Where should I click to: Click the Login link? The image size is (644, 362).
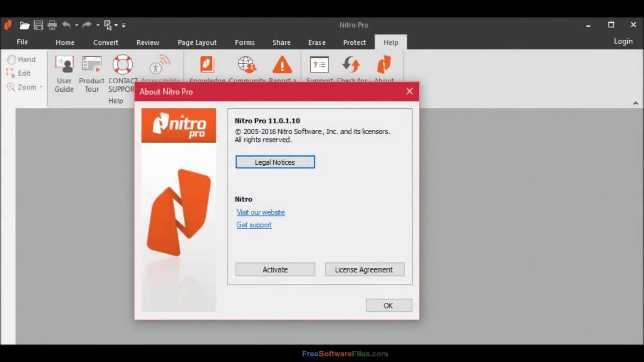click(x=623, y=41)
